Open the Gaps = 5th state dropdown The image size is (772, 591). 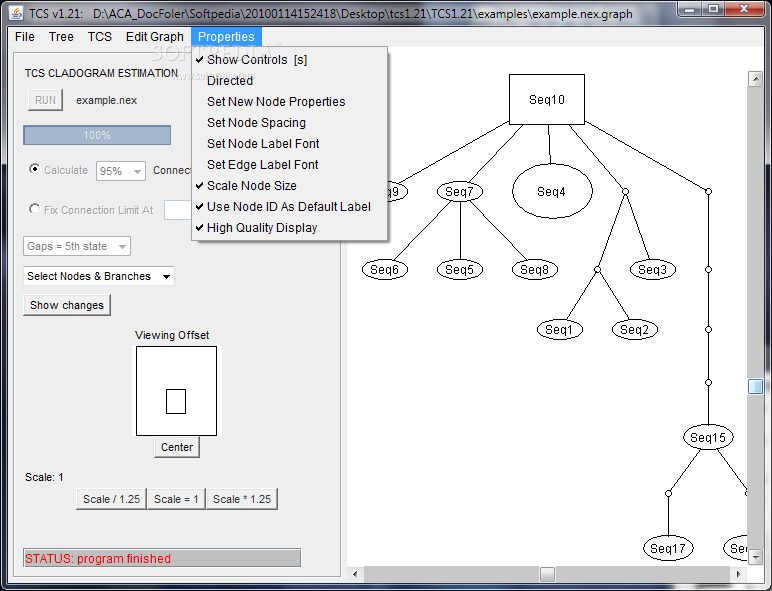(77, 246)
